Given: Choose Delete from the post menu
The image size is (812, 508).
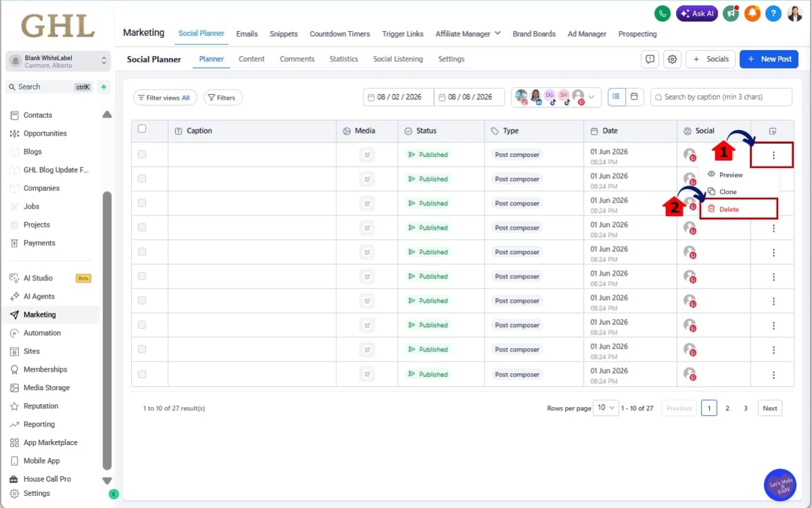Looking at the screenshot, I should click(x=739, y=209).
